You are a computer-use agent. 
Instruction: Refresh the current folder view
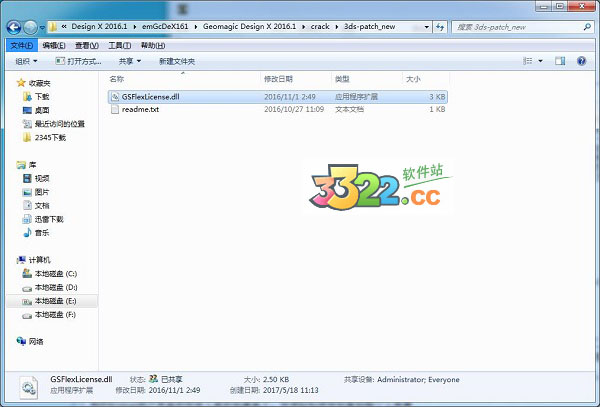point(440,27)
